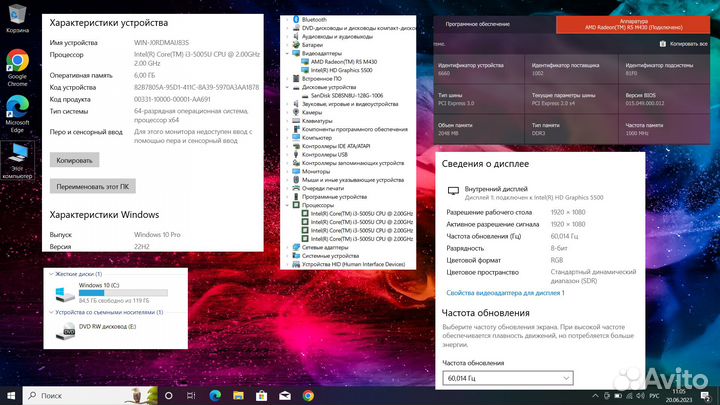This screenshot has width=720, height=405.
Task: Click the Очереди печати category
Action: pyautogui.click(x=323, y=188)
